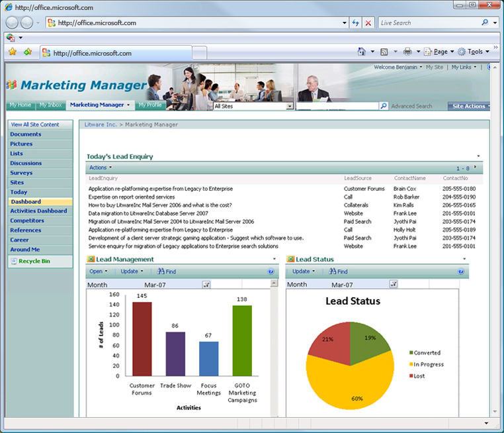Click the Home icon in the command bar

tap(361, 52)
